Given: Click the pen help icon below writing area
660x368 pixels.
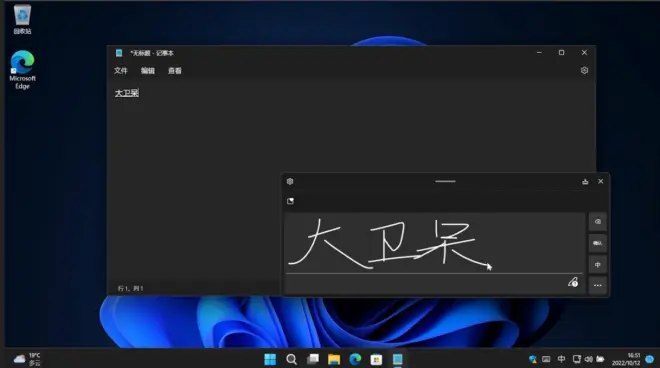Looking at the screenshot, I should coord(573,283).
